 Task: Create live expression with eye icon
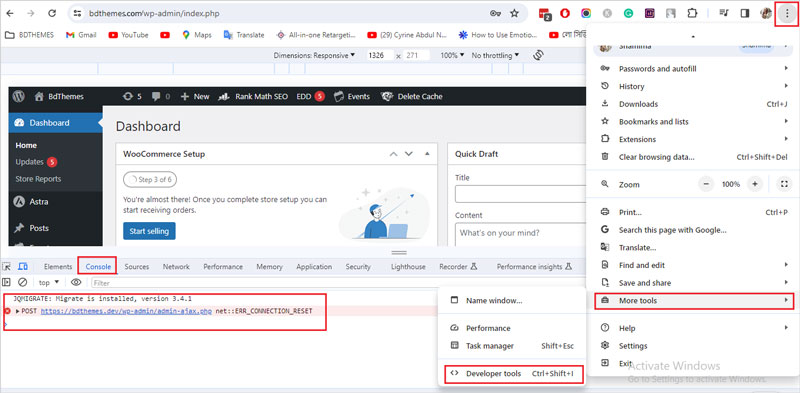(76, 282)
